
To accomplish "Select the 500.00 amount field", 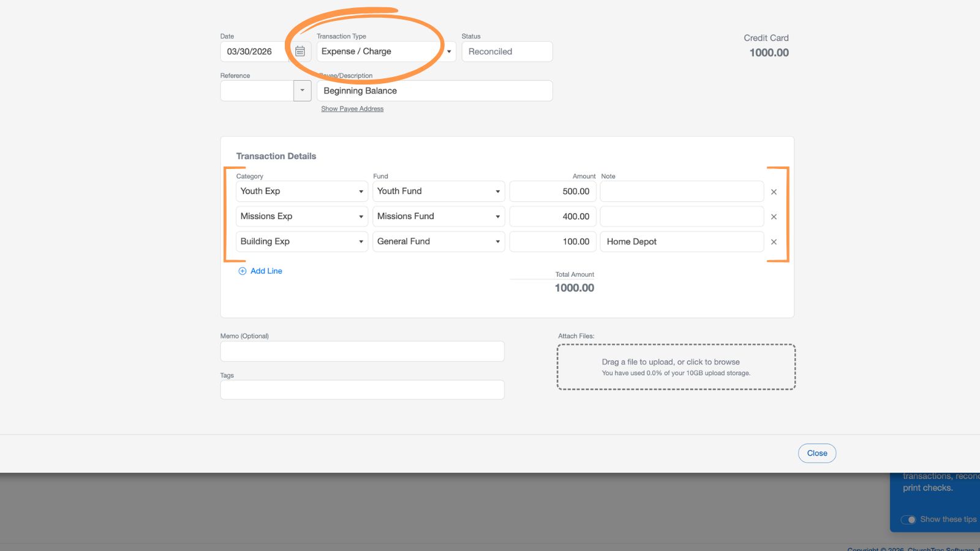I will 552,192.
